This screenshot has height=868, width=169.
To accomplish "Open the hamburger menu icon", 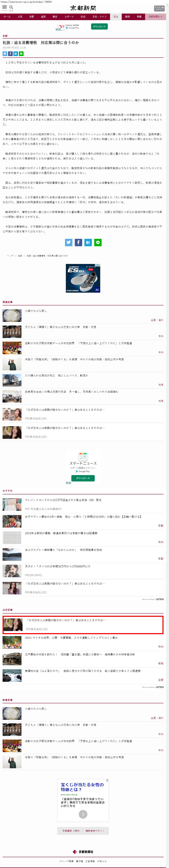I will point(4,7).
